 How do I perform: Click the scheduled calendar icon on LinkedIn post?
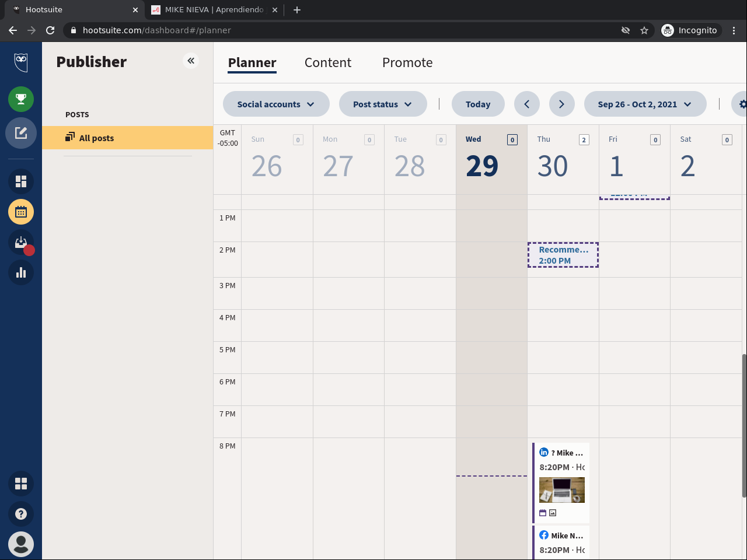(543, 513)
